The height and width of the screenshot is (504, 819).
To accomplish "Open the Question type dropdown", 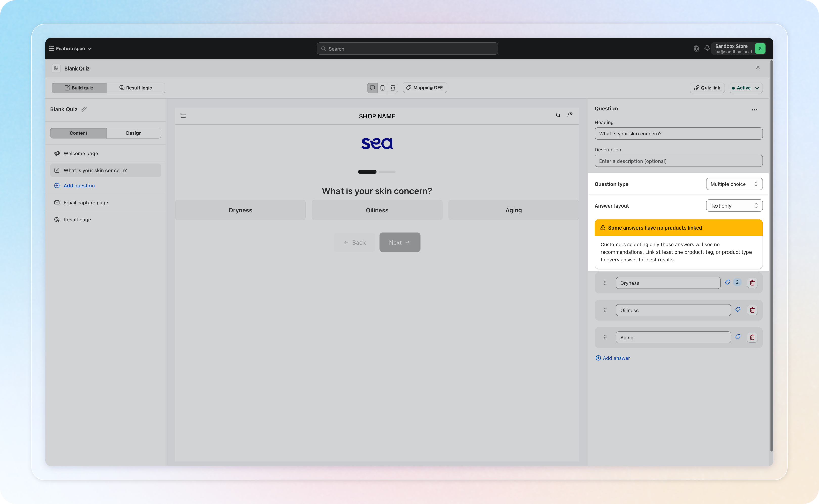I will [734, 184].
